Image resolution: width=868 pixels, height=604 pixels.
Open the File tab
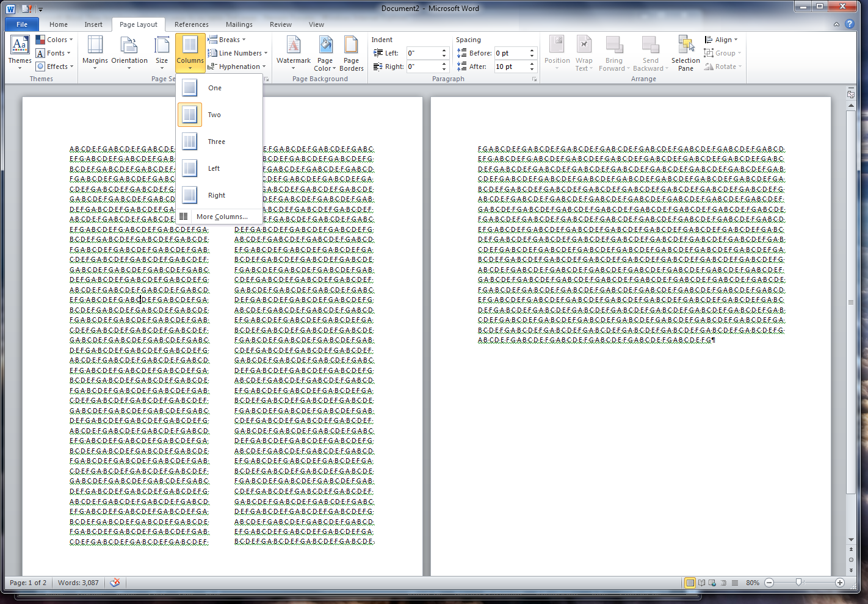(22, 24)
